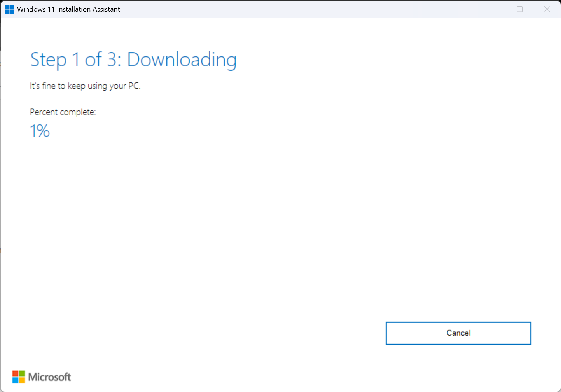The image size is (561, 392).
Task: Minimize the Installation Assistant window
Action: [x=493, y=9]
